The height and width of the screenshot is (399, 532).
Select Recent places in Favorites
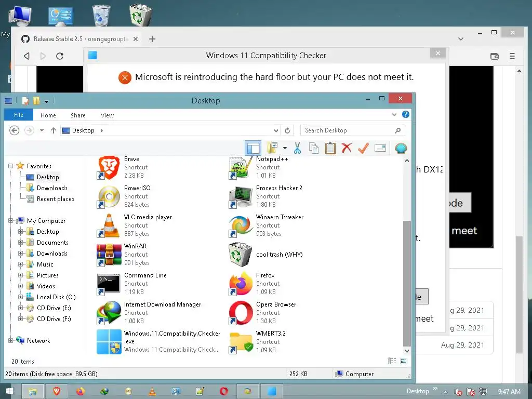click(55, 199)
